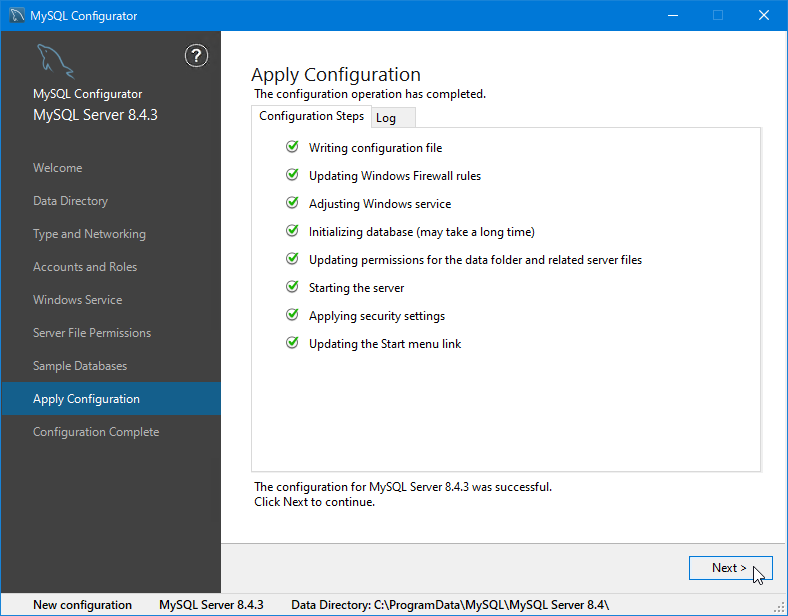
Task: Click the 'Updating Windows Firewall rules' text
Action: (x=395, y=176)
